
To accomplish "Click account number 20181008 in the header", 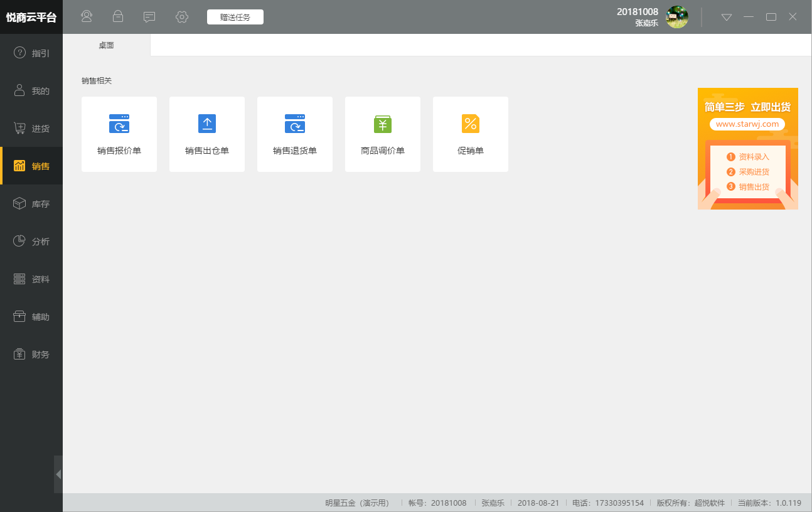I will coord(638,12).
